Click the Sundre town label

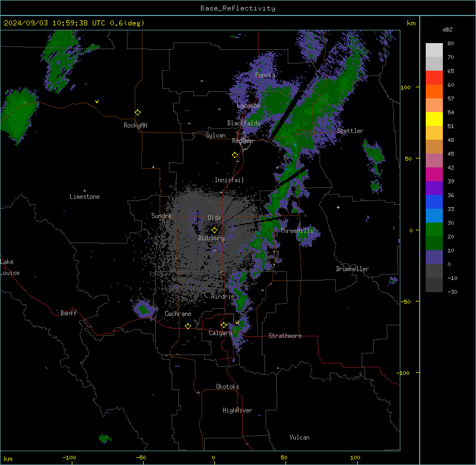pyautogui.click(x=161, y=216)
